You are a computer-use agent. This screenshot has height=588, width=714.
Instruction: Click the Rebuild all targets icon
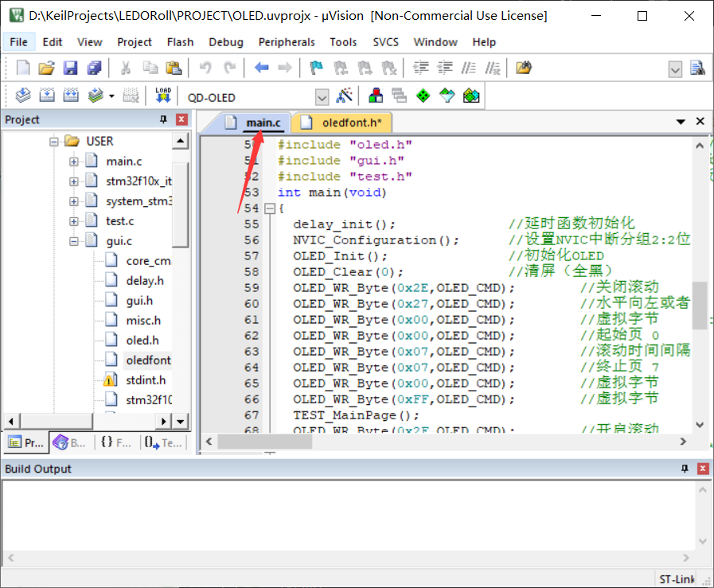pos(71,95)
